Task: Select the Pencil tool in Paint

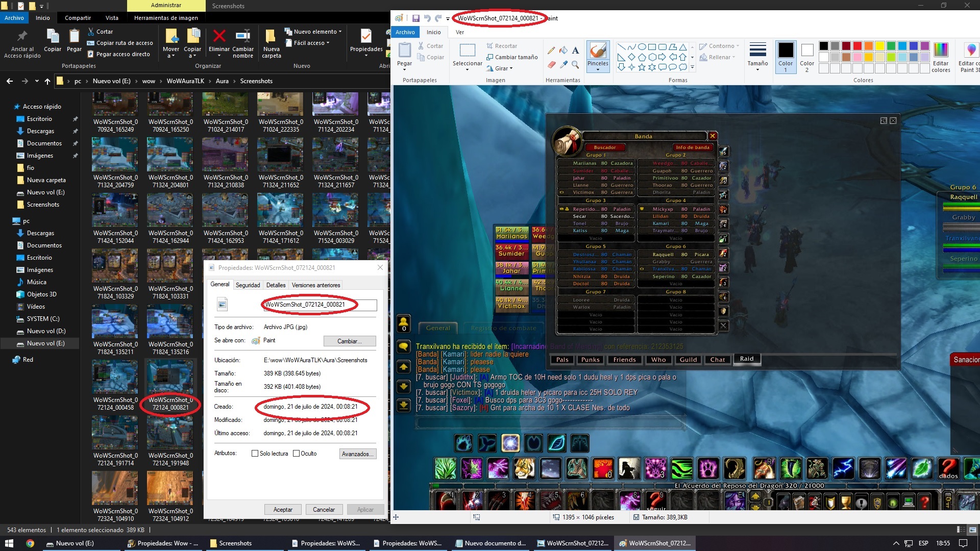Action: (551, 50)
